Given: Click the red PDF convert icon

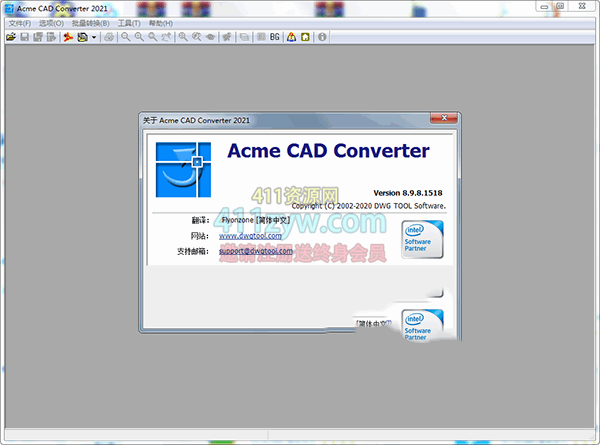Looking at the screenshot, I should click(x=68, y=37).
